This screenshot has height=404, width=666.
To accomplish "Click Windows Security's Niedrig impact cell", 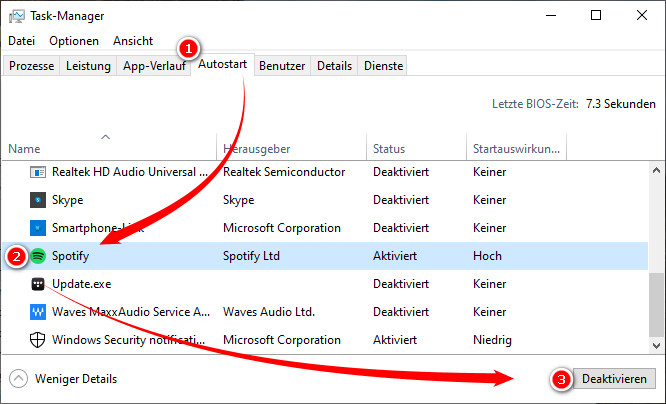I will point(492,340).
